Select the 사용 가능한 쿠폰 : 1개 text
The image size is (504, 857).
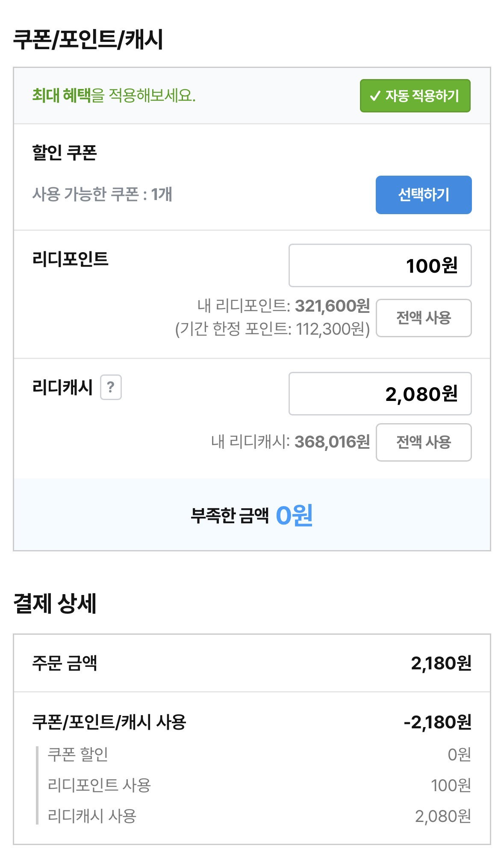(102, 194)
